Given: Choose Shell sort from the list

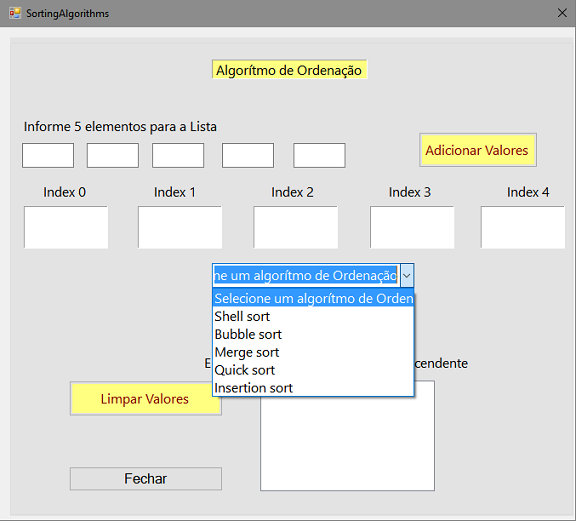Looking at the screenshot, I should tap(313, 316).
